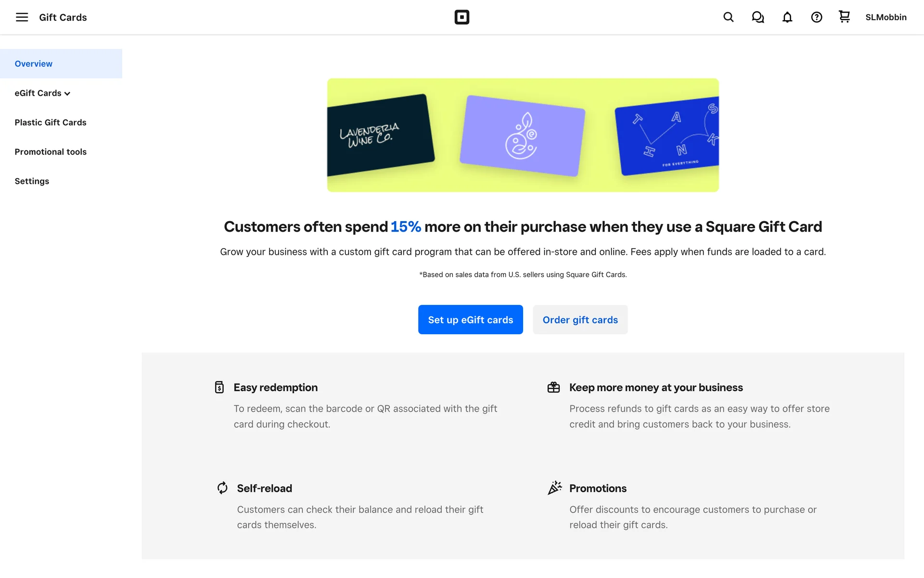Open the search icon in header
This screenshot has width=924, height=578.
tap(728, 17)
